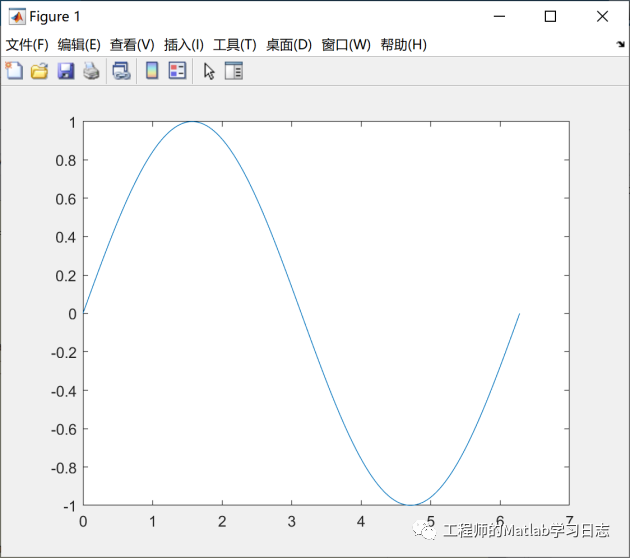This screenshot has height=558, width=630.
Task: Click the y-axis label 0.4
Action: (66, 237)
